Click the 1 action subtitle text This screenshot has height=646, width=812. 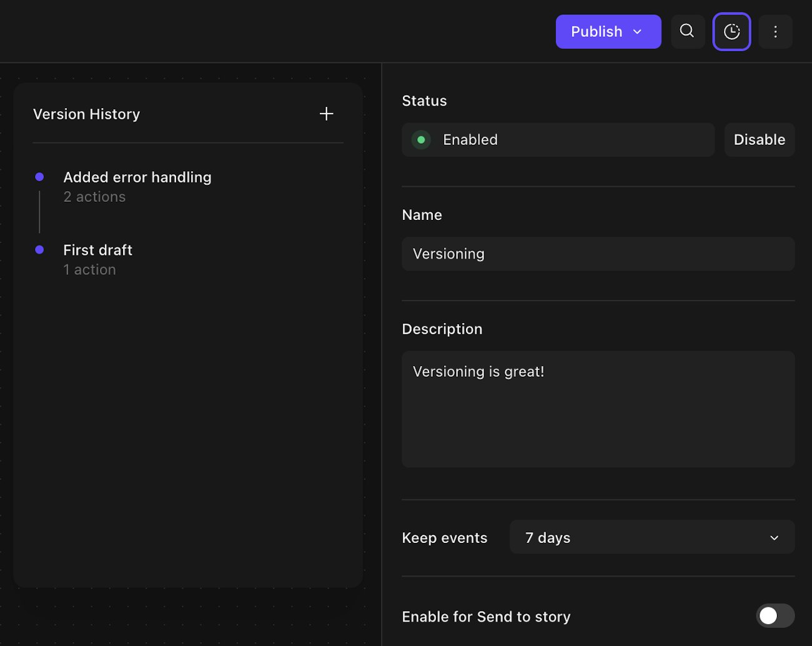point(89,270)
